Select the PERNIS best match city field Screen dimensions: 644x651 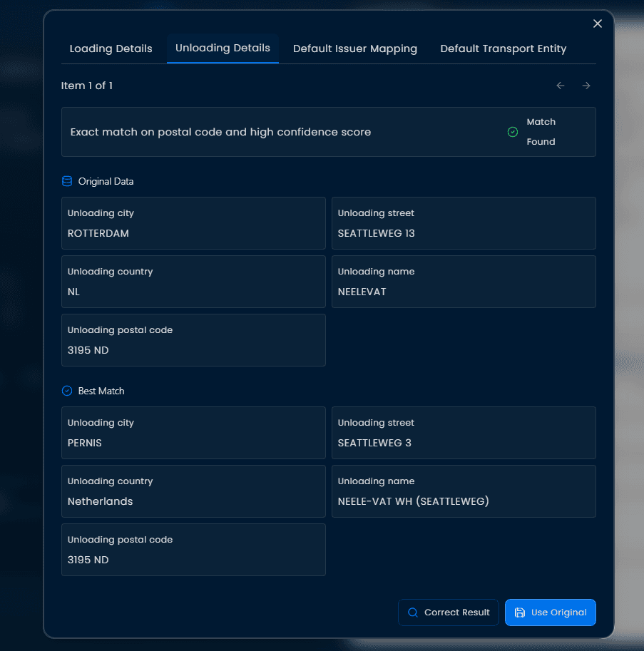point(193,433)
